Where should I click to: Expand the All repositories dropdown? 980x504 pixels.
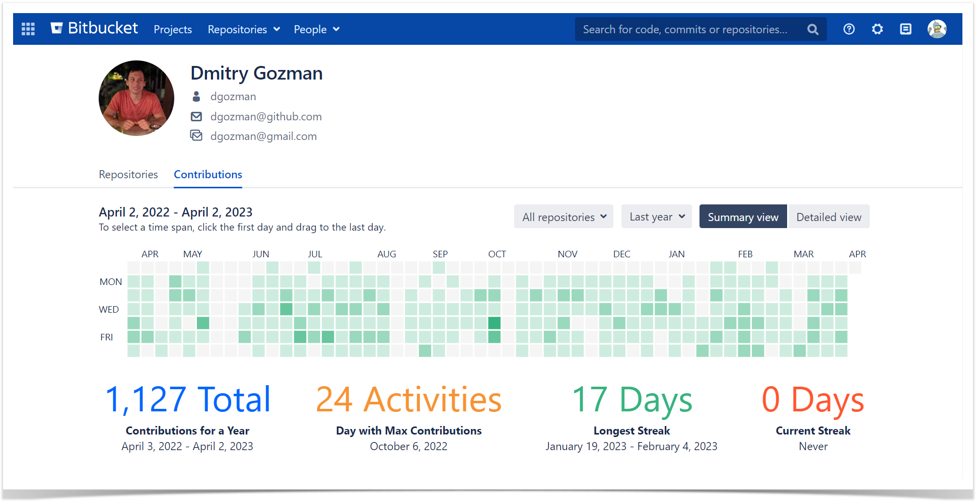point(564,217)
